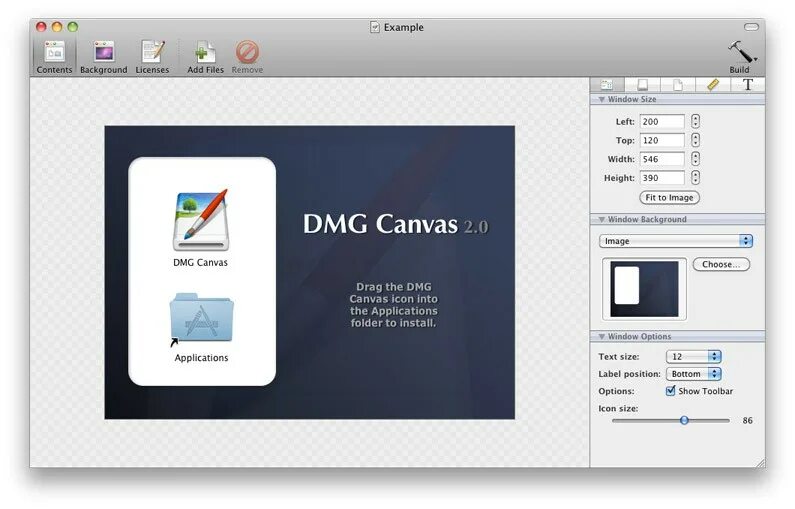Click the Fit to Image button

point(669,198)
